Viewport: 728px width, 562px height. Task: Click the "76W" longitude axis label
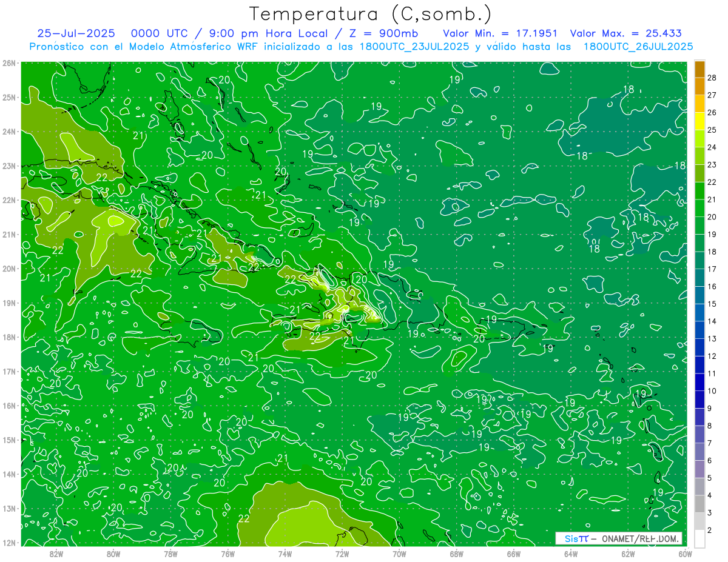(227, 553)
